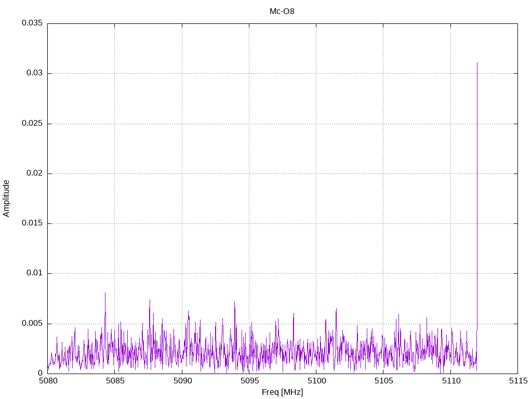
Task: Select the 0.01 y-axis tick label
Action: (34, 273)
